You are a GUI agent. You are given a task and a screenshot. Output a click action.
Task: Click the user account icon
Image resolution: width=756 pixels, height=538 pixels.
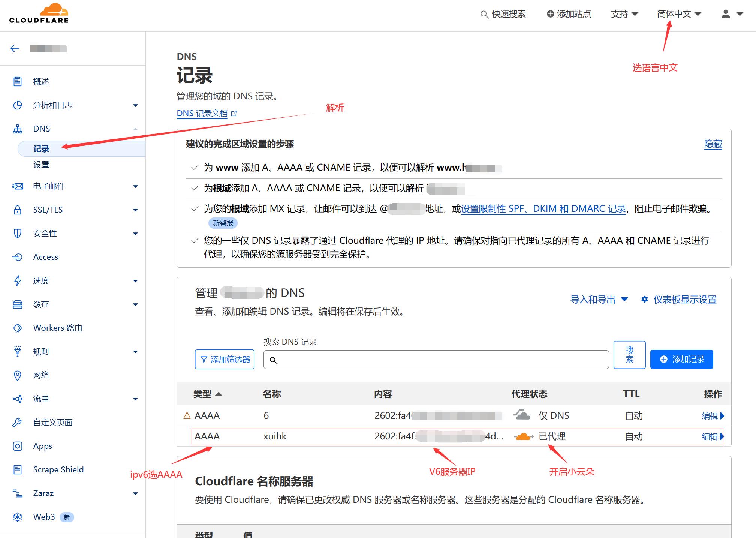click(x=726, y=14)
